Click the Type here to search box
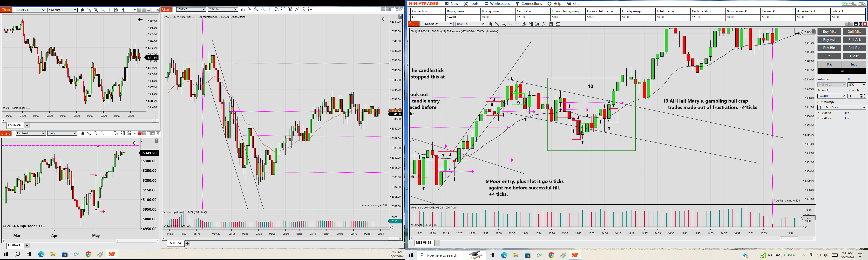The width and height of the screenshot is (868, 260). [451, 255]
